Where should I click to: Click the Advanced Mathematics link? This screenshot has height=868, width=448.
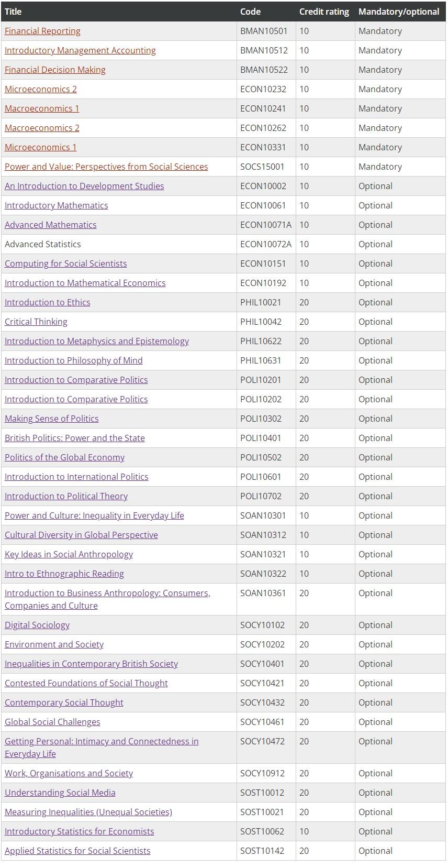(x=51, y=225)
